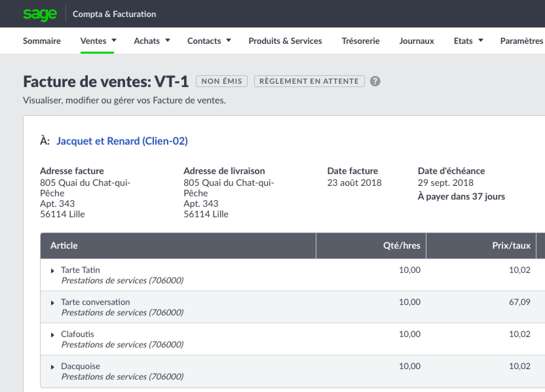Click the NON ÉMIS status badge
Screen dimensions: 545x392
point(221,81)
